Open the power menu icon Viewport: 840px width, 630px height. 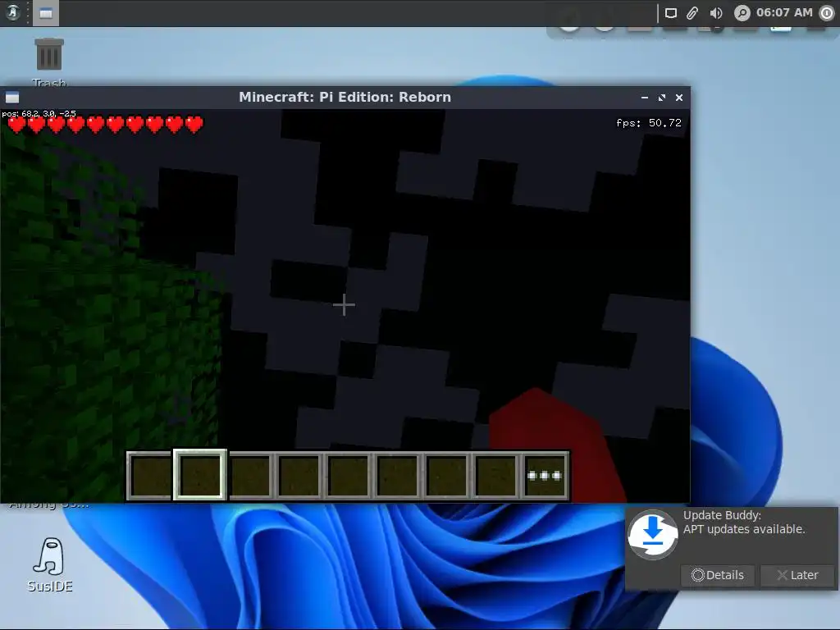(827, 13)
